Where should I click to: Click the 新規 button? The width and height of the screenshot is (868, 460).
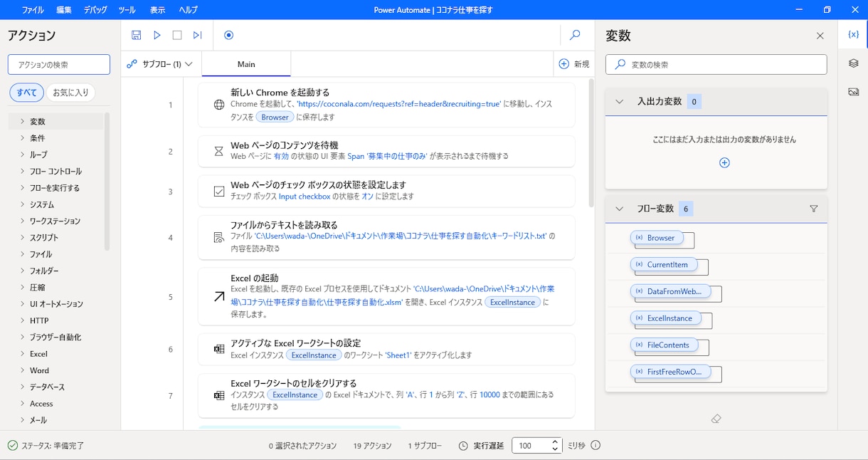[574, 64]
